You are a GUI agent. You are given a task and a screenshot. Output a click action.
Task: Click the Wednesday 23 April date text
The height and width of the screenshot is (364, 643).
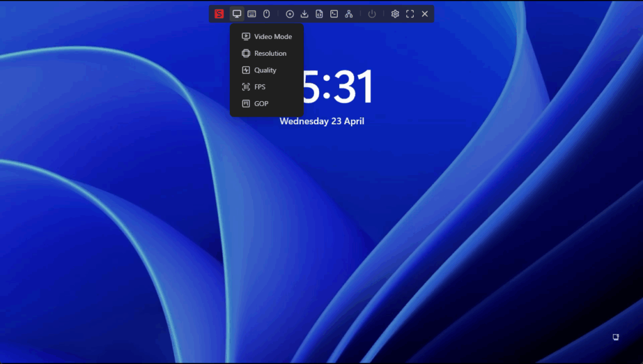pyautogui.click(x=321, y=121)
